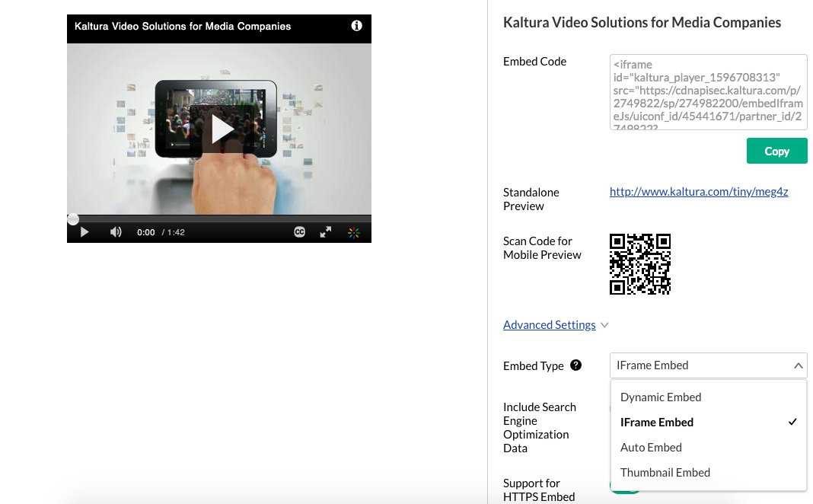Open the Standalone Preview link
The image size is (813, 504).
pyautogui.click(x=698, y=192)
